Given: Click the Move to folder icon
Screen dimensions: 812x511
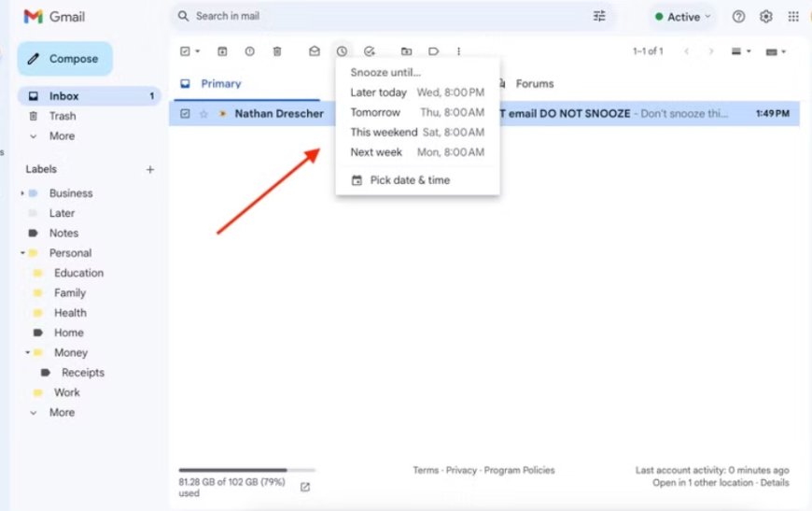Looking at the screenshot, I should click(x=406, y=51).
